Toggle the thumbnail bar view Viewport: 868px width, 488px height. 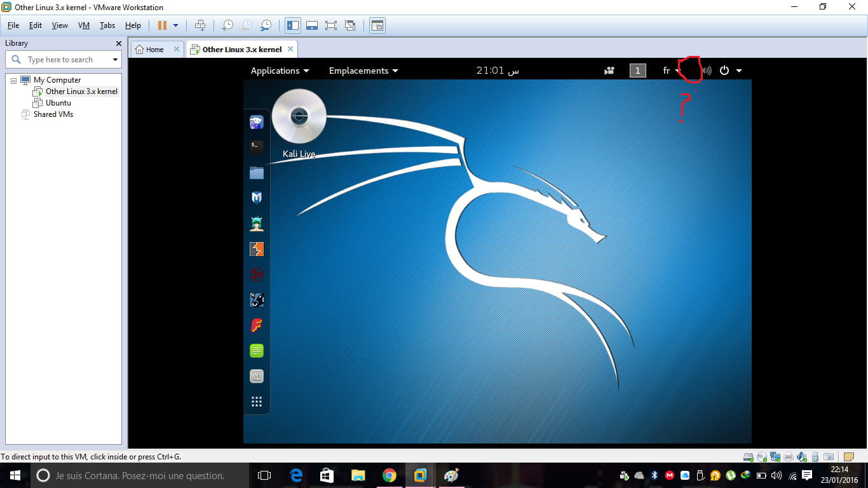click(x=312, y=25)
